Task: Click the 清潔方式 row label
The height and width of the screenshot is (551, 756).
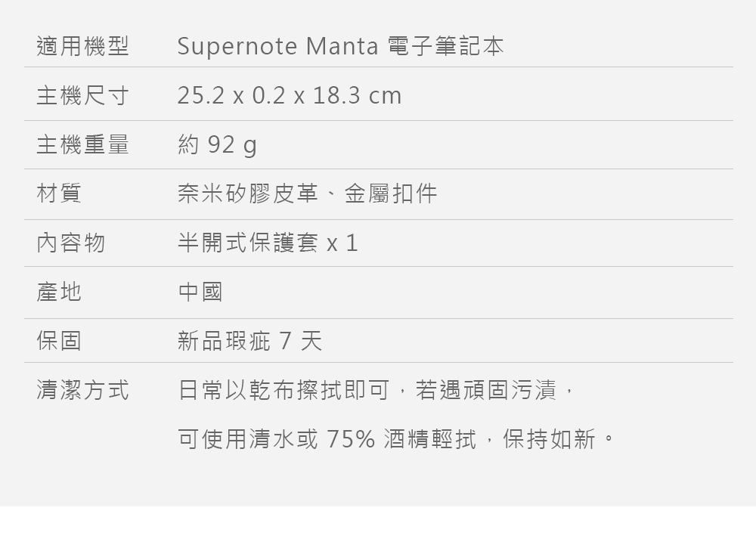Action: (82, 390)
